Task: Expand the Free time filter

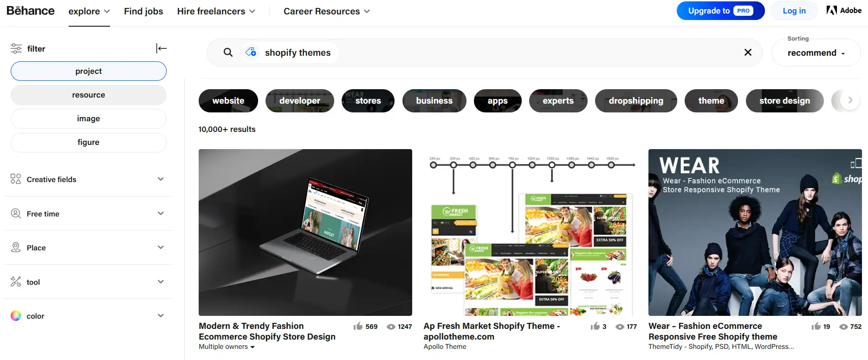Action: point(88,214)
